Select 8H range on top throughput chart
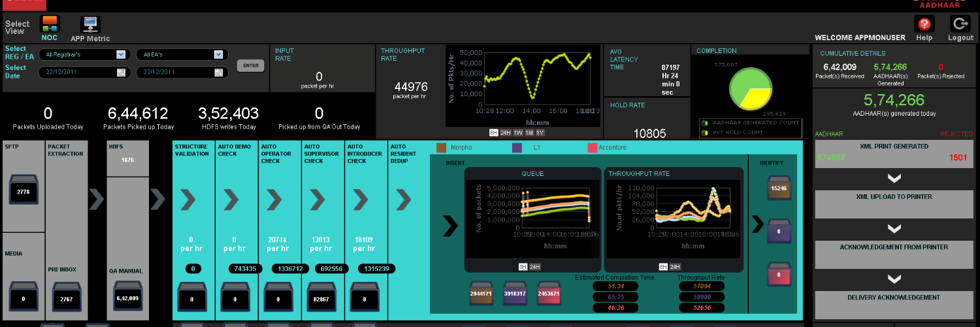Viewport: 980px width, 327px height. coord(494,133)
